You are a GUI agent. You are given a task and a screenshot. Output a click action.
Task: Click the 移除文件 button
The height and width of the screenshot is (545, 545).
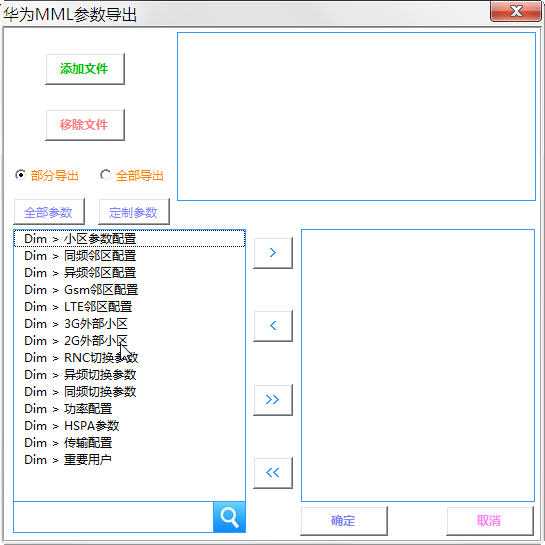[85, 125]
